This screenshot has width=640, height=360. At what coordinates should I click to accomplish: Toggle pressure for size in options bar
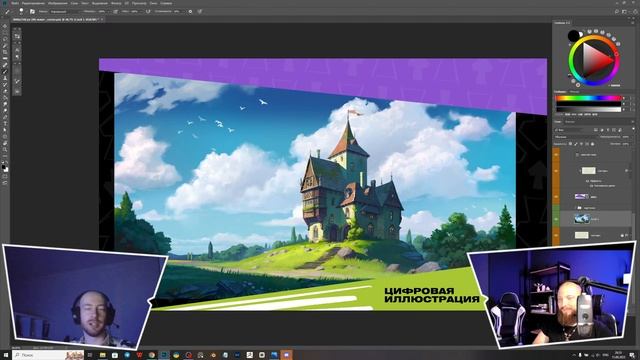[200, 11]
